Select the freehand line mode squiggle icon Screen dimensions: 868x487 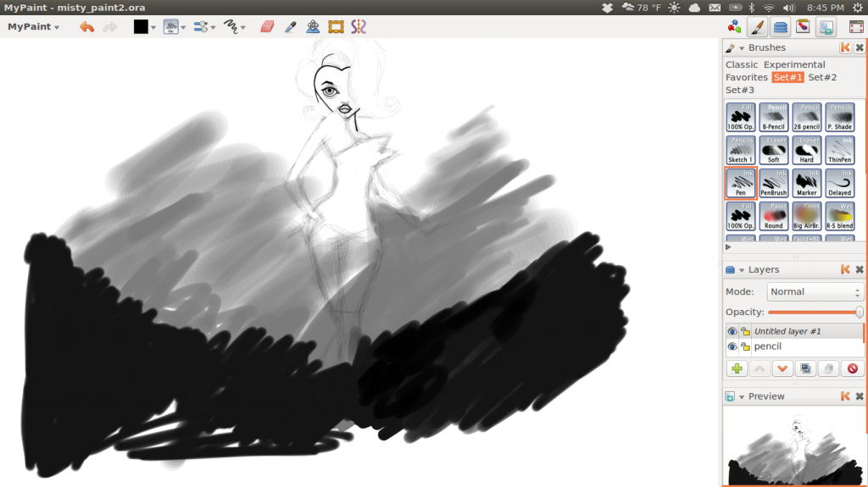(x=231, y=26)
